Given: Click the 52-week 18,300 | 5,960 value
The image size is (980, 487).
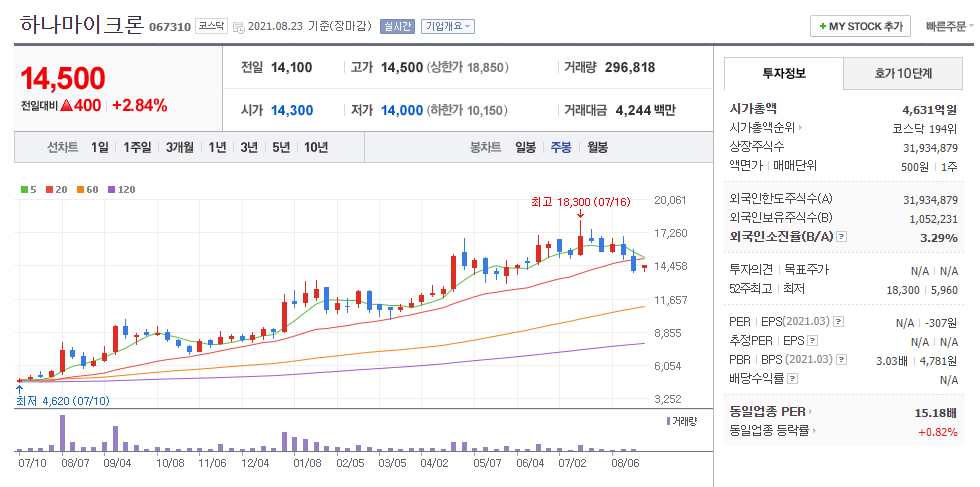Looking at the screenshot, I should [922, 289].
